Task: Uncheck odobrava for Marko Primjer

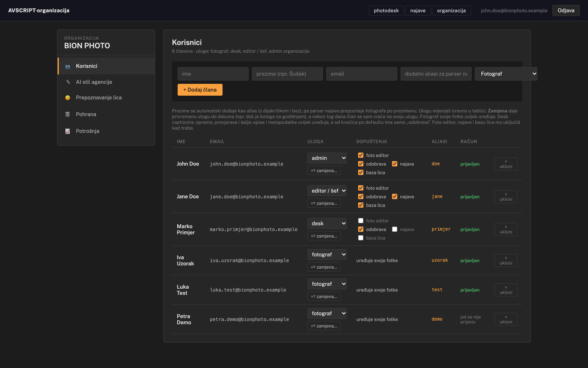Action: pyautogui.click(x=361, y=229)
